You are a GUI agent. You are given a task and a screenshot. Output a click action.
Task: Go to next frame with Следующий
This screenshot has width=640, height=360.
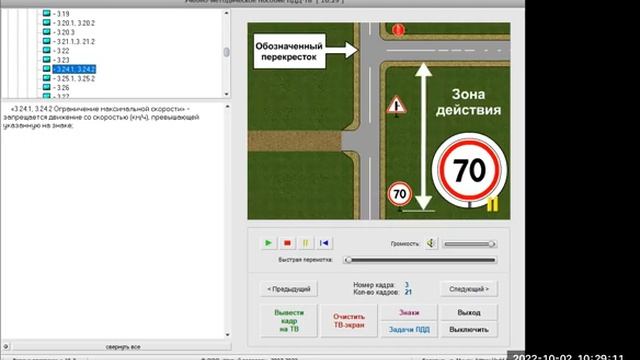(x=469, y=289)
